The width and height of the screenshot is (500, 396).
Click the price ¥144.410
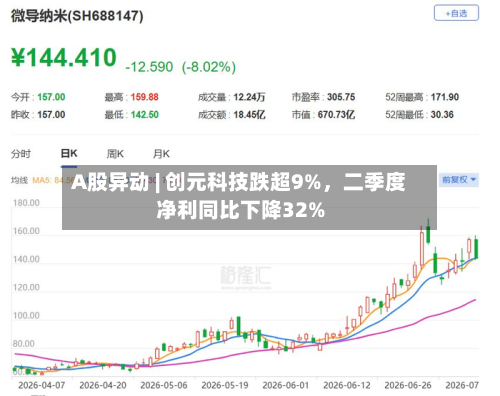click(64, 58)
